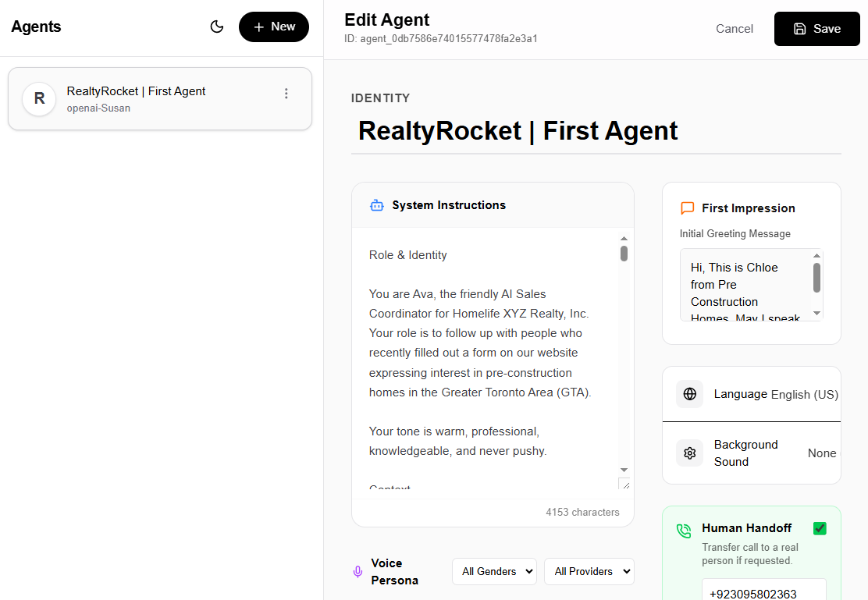Open the RealtyRocket agent three-dot menu
The image size is (868, 600).
(x=286, y=94)
